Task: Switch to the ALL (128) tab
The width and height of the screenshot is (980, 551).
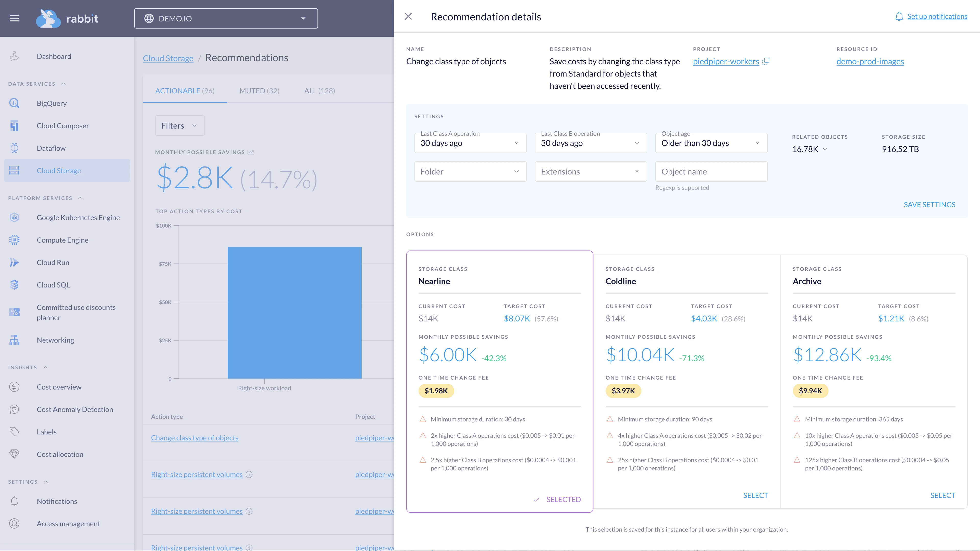Action: pyautogui.click(x=319, y=91)
